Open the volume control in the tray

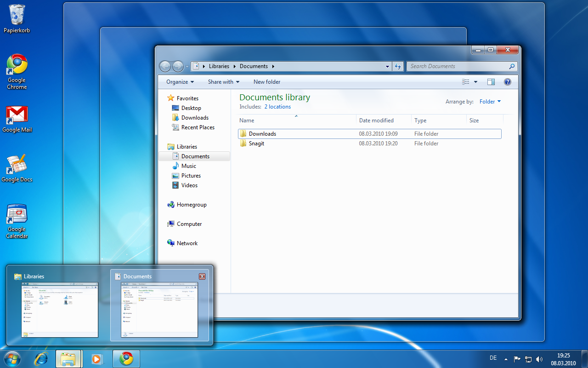coord(539,358)
